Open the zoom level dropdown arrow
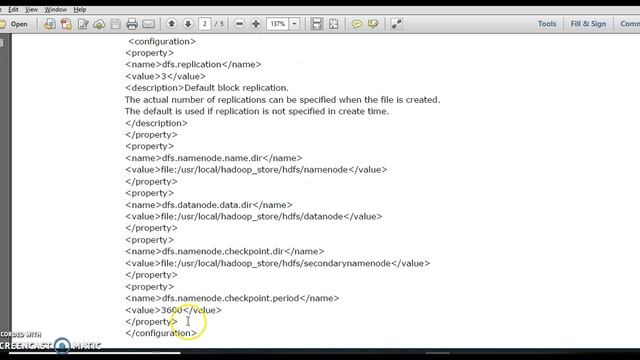The image size is (640, 360). 294,24
